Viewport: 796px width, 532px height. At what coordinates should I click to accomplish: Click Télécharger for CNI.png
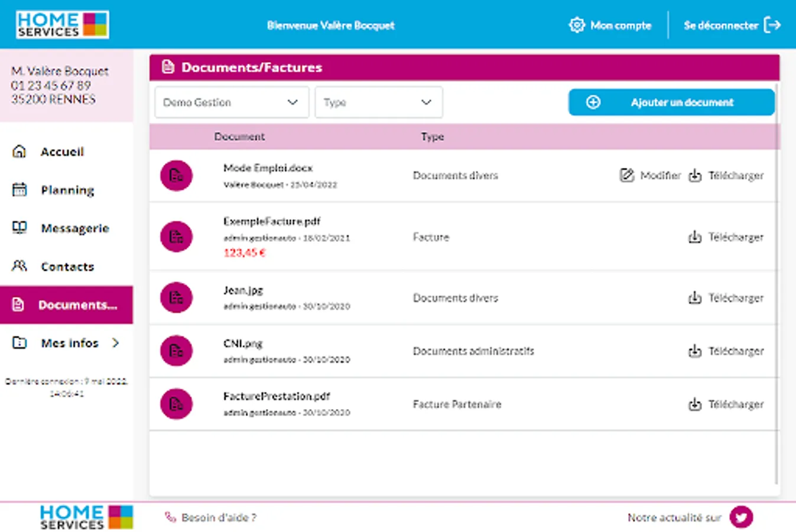point(736,351)
